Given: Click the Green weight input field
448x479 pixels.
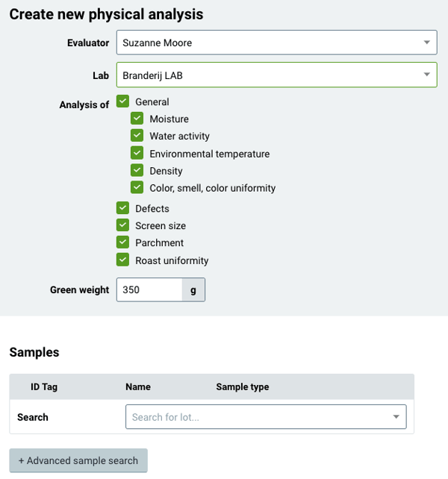Looking at the screenshot, I should [x=149, y=289].
